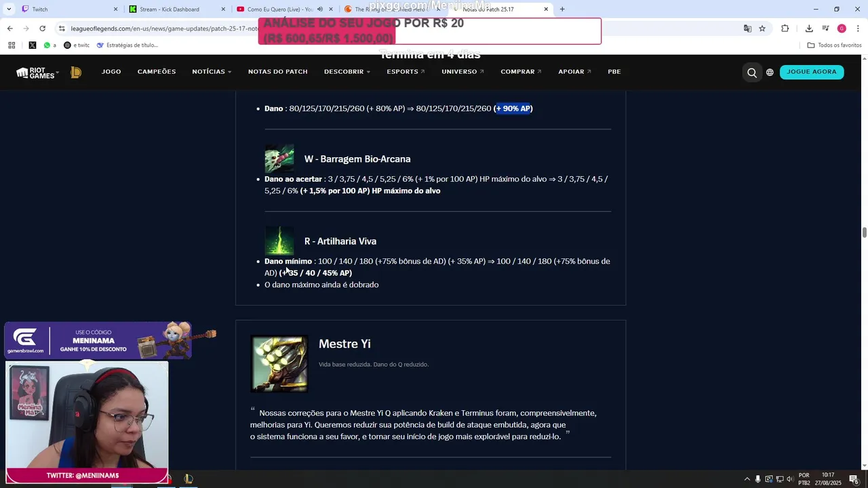The image size is (868, 488).
Task: Open the POR PTB2 language indicator
Action: pyautogui.click(x=804, y=479)
